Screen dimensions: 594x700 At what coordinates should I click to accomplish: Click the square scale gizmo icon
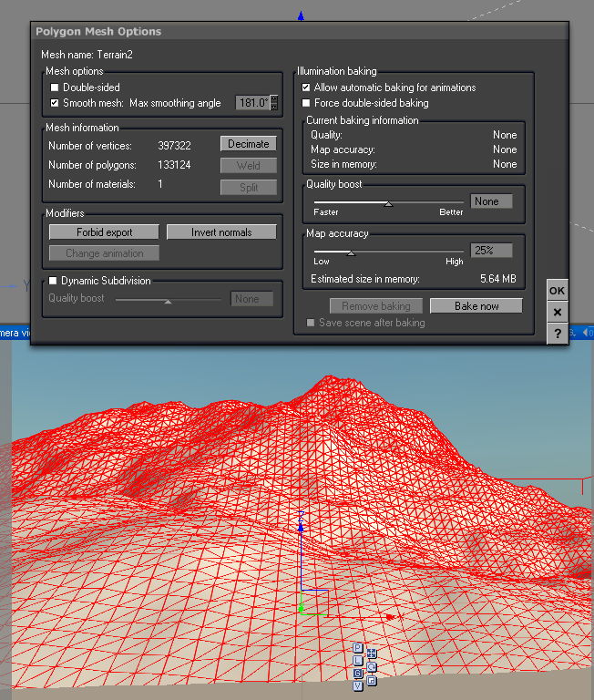click(x=372, y=680)
